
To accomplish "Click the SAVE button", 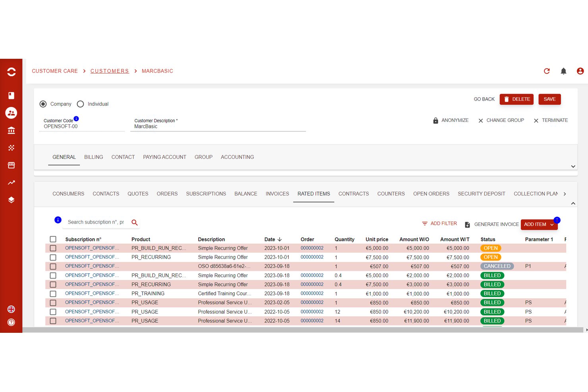I will click(549, 99).
